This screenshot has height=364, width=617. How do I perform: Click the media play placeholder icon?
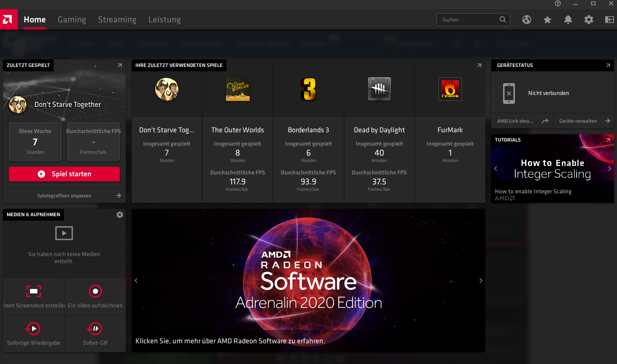pyautogui.click(x=64, y=233)
